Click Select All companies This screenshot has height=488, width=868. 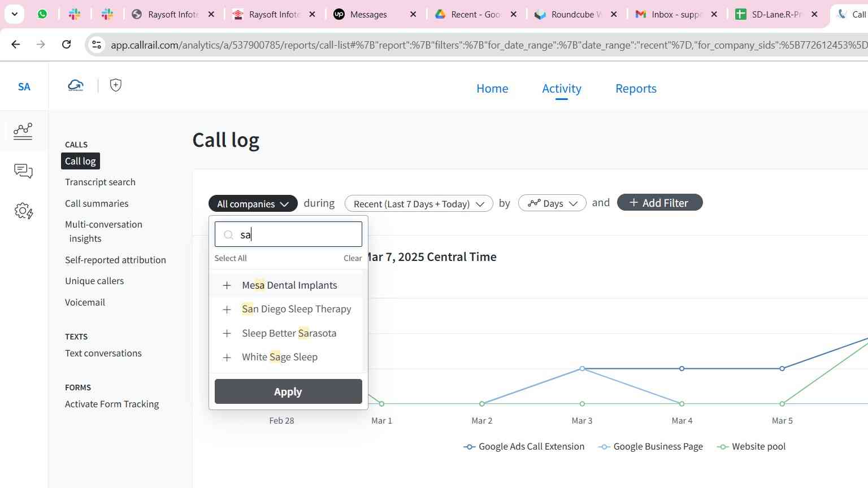point(231,258)
